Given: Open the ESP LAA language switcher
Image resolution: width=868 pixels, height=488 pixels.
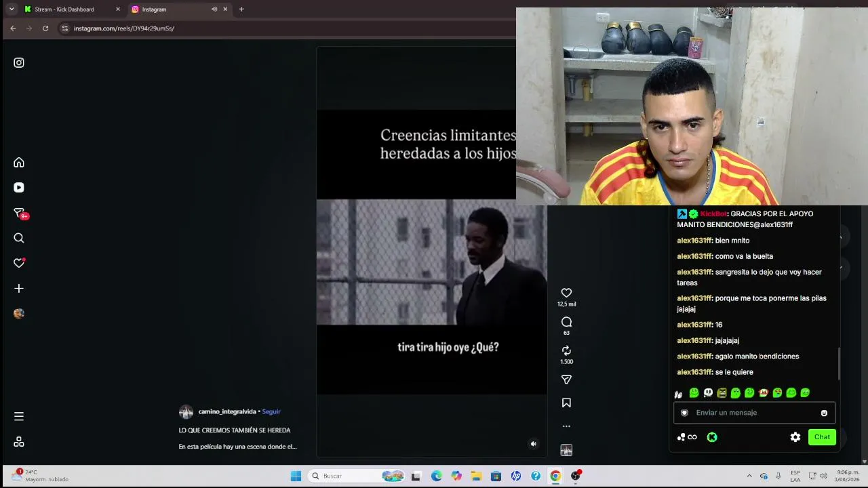Looking at the screenshot, I should click(795, 476).
